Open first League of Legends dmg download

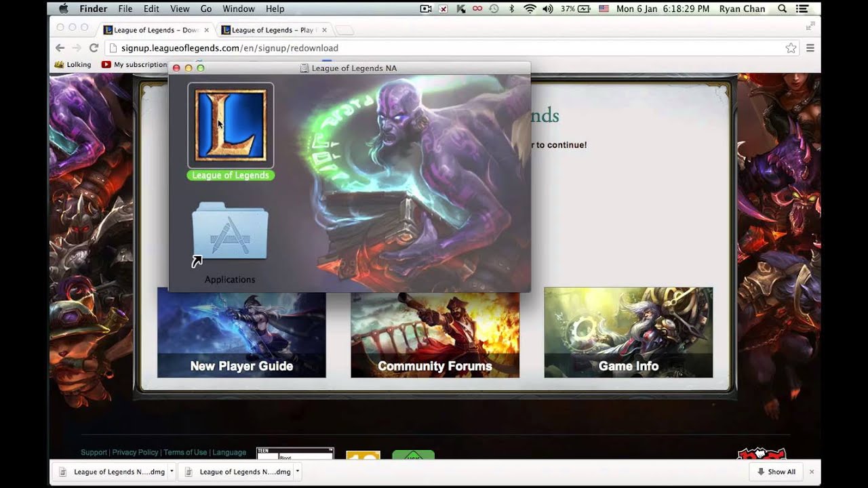111,472
